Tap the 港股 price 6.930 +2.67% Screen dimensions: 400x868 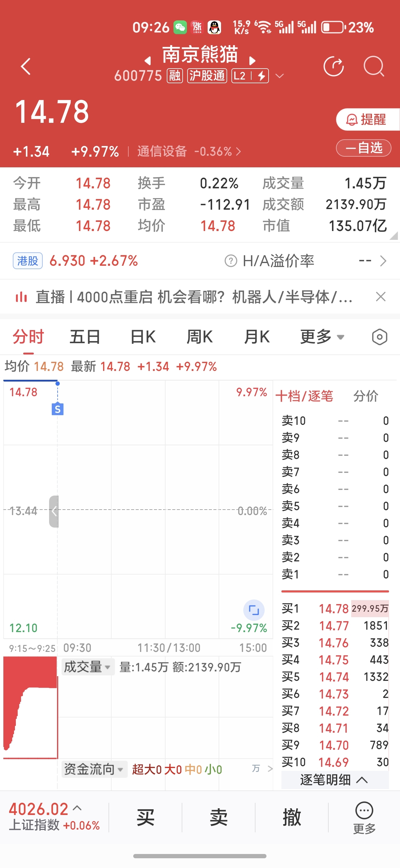click(93, 261)
